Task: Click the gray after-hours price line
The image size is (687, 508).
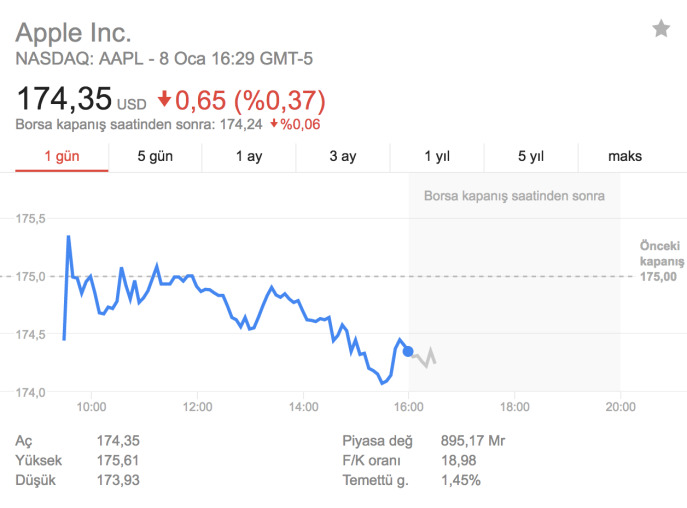Action: coord(424,357)
